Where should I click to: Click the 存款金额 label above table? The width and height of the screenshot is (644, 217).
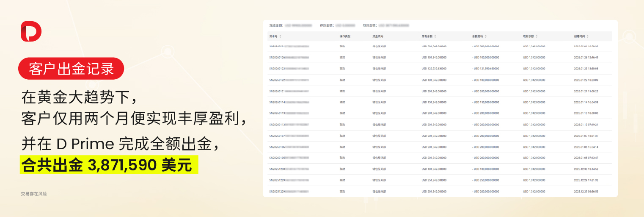326,25
